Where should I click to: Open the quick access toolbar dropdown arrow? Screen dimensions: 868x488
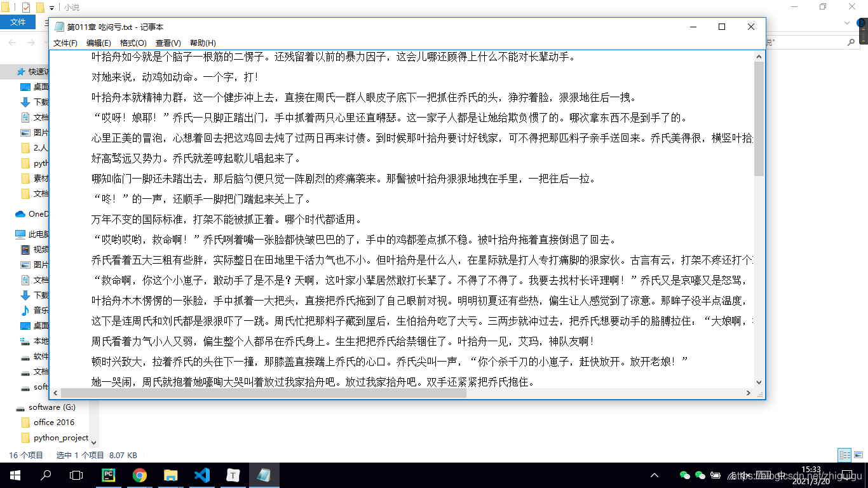pos(51,7)
